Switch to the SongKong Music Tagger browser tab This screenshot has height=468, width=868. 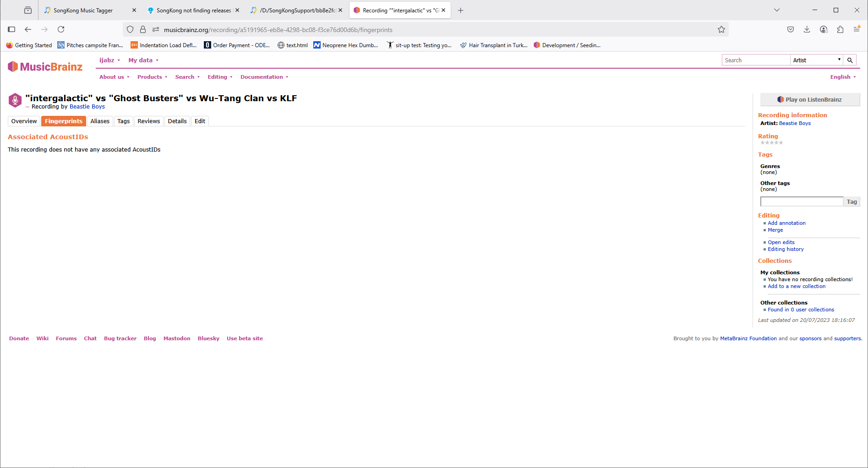click(x=90, y=10)
